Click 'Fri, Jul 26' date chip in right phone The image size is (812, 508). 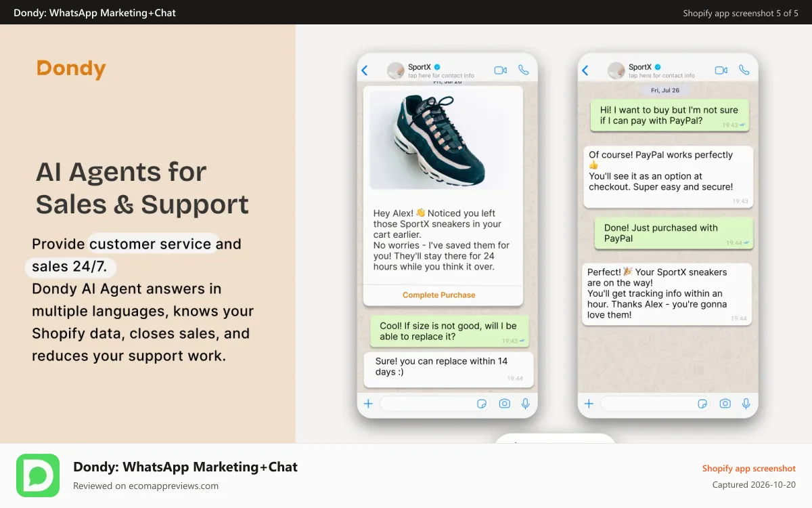tap(665, 90)
